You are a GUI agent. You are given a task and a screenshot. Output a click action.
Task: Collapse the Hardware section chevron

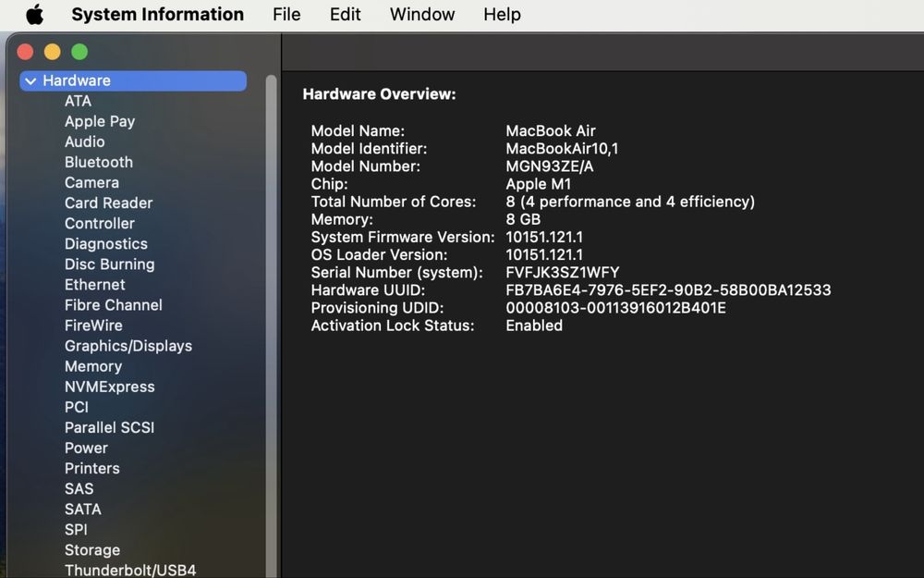[x=30, y=80]
